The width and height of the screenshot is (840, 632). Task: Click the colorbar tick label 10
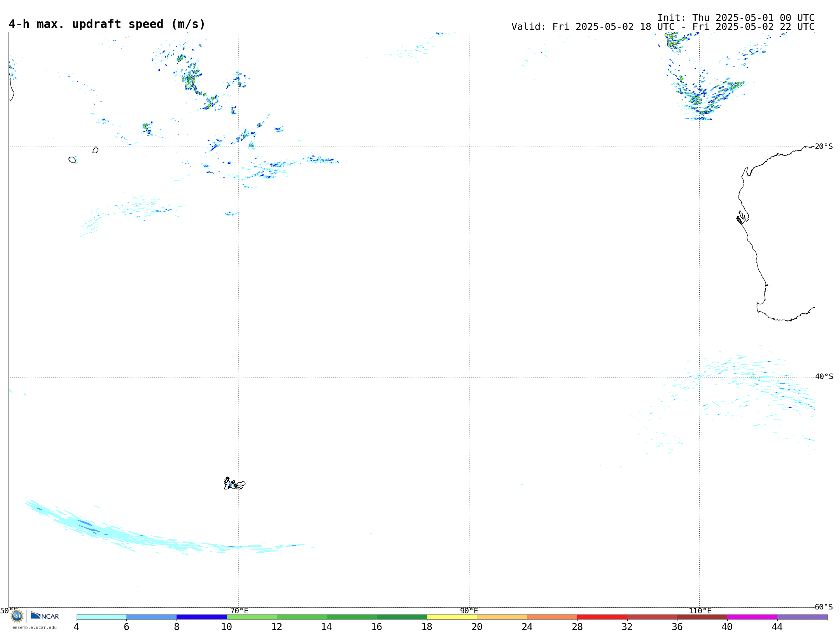point(227,627)
